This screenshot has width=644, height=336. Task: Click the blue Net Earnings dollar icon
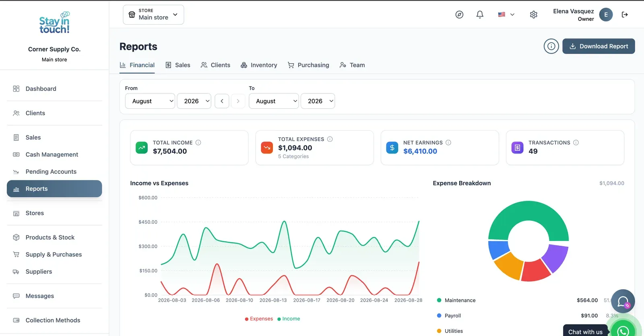point(392,147)
